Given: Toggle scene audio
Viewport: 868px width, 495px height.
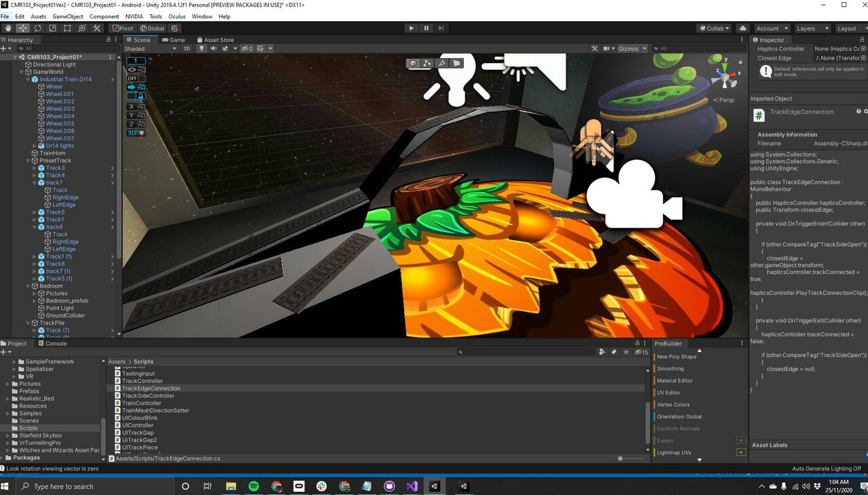Looking at the screenshot, I should pyautogui.click(x=213, y=49).
